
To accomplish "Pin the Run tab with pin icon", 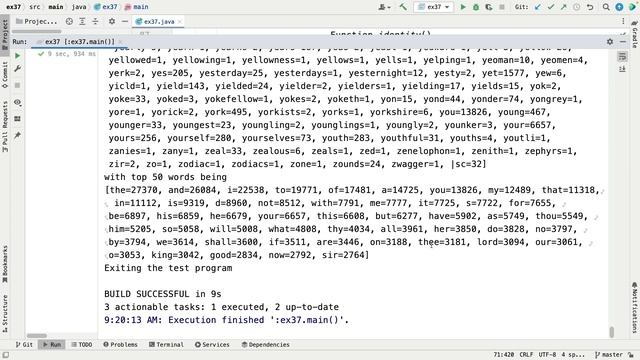I will pyautogui.click(x=18, y=135).
